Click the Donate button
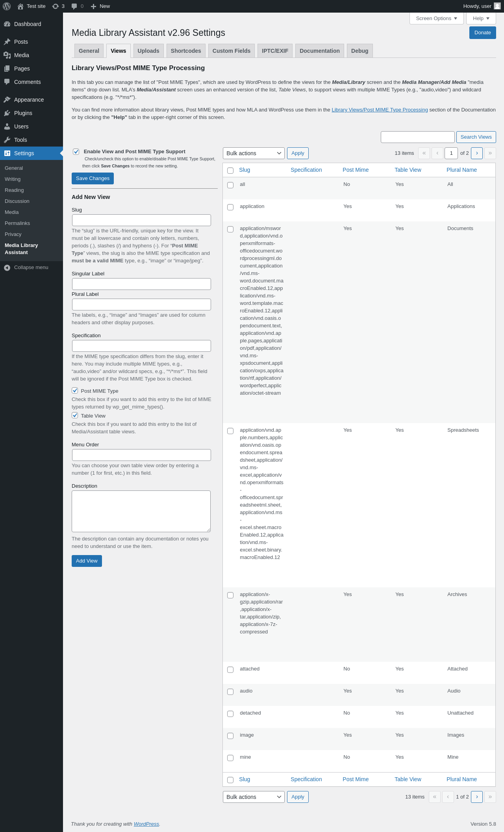The image size is (504, 832). 483,33
